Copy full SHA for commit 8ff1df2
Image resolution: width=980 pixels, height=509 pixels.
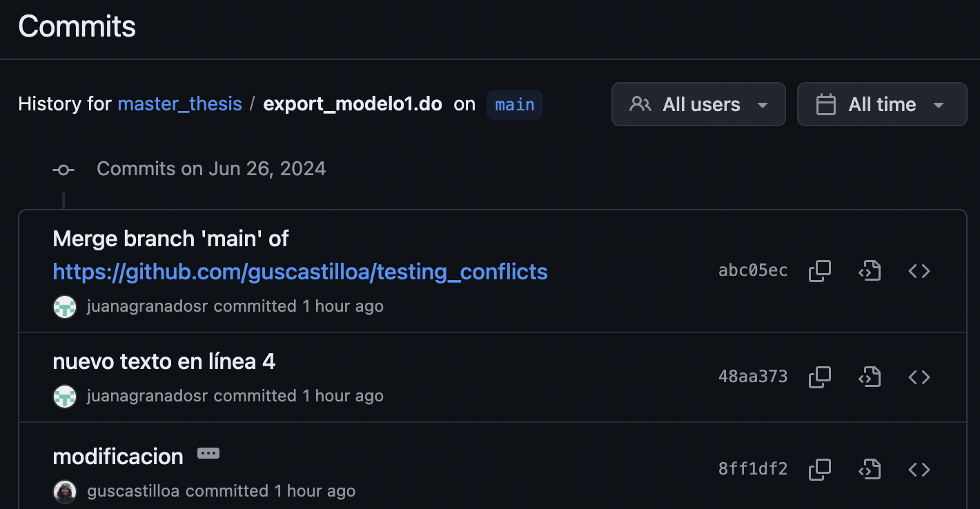(x=819, y=469)
